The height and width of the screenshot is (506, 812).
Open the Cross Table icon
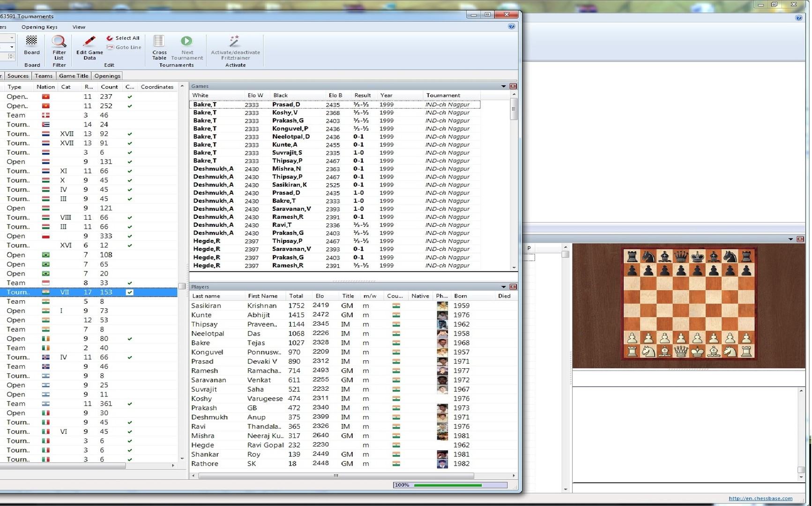(159, 42)
